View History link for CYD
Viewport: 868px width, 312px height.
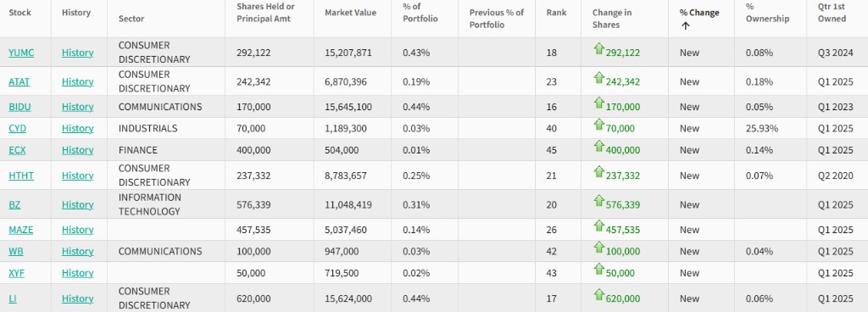77,128
